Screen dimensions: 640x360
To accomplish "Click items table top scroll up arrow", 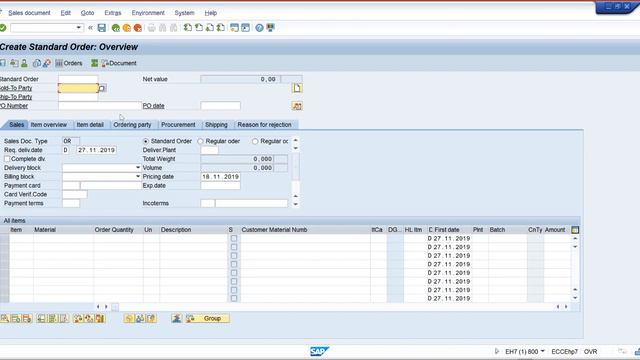I will pyautogui.click(x=575, y=238).
